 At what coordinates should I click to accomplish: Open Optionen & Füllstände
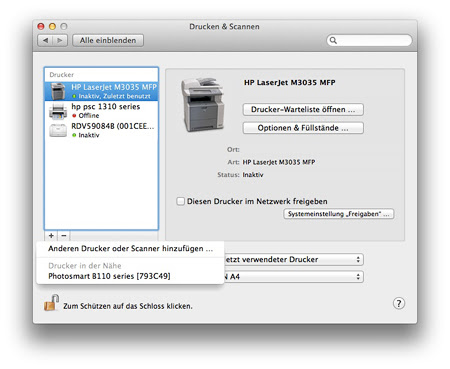(x=303, y=128)
